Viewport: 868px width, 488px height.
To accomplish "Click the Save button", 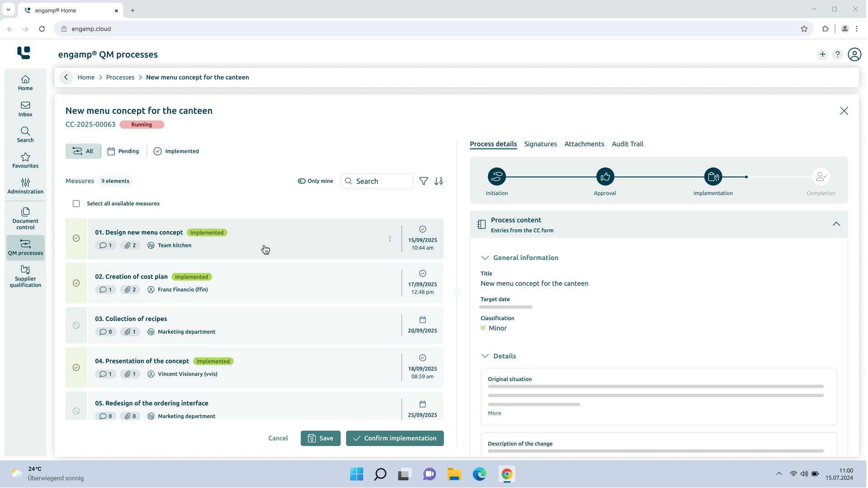I will (321, 439).
